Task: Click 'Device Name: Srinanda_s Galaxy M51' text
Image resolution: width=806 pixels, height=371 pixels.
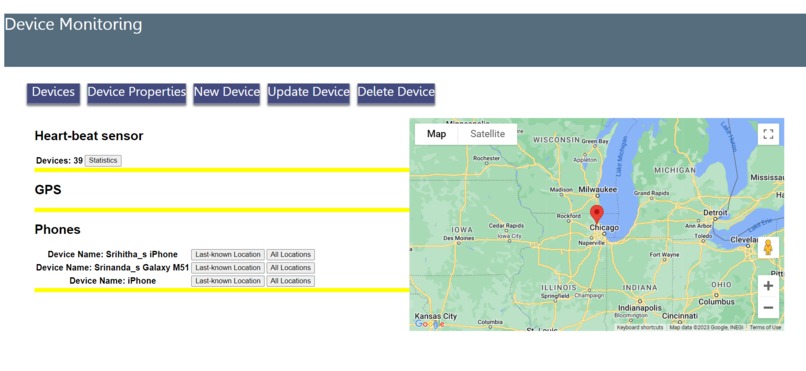Action: point(113,268)
